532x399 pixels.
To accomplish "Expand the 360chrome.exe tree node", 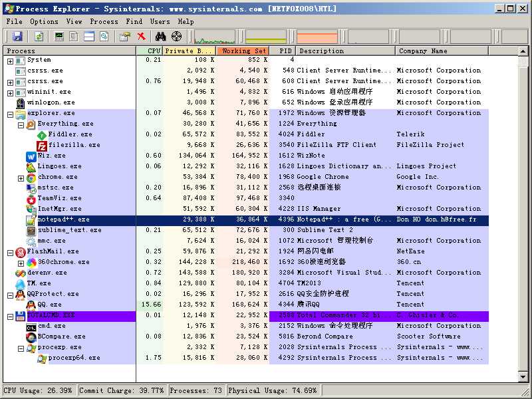I will pyautogui.click(x=21, y=263).
